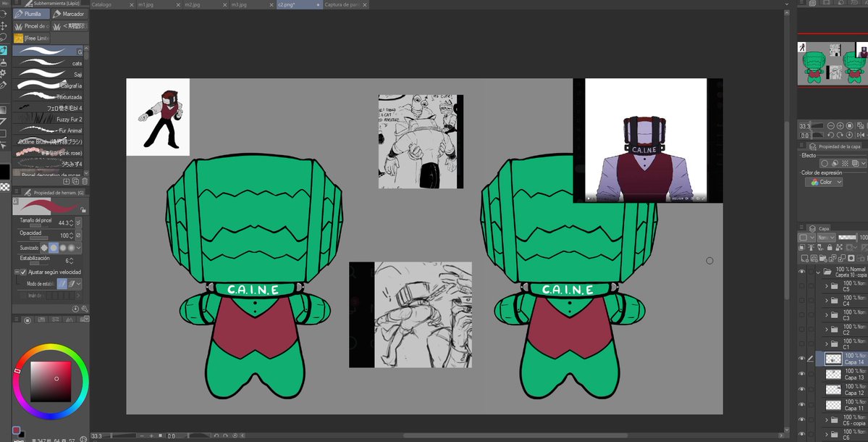Select the Decoration tool

tap(4, 73)
